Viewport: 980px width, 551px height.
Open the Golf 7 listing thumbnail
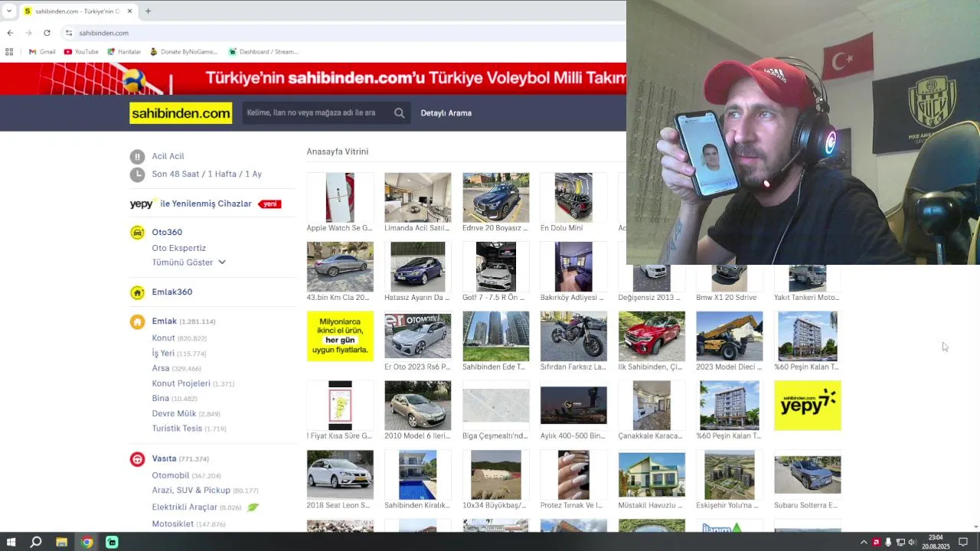495,266
